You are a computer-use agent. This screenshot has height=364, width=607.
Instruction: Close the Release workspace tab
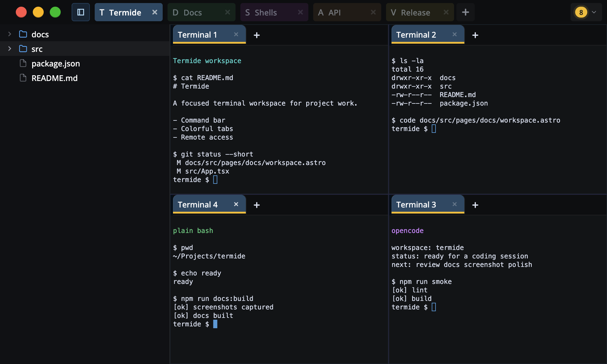point(446,12)
